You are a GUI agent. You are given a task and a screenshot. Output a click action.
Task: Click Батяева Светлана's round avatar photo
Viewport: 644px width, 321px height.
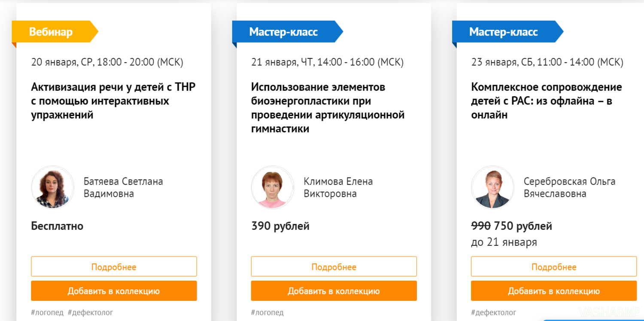[53, 187]
